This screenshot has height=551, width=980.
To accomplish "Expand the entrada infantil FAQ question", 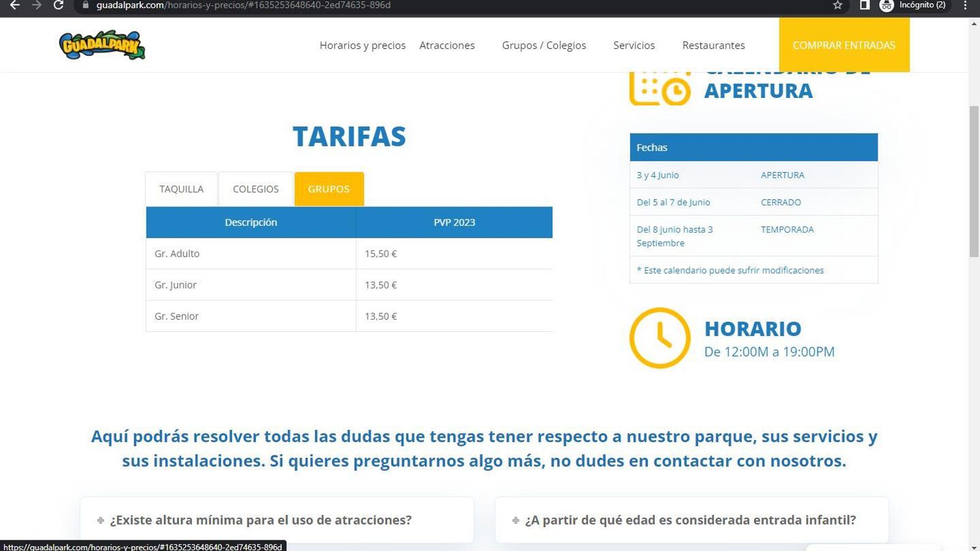I will (x=690, y=520).
